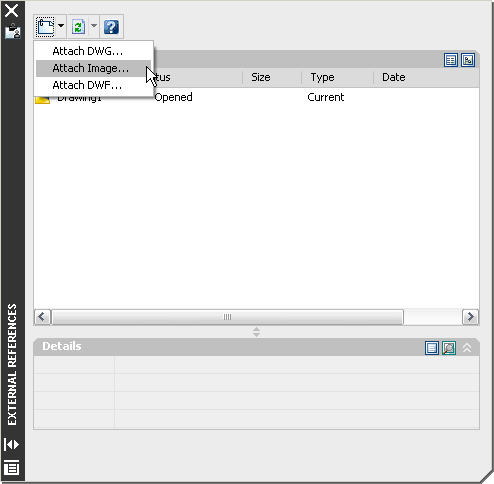
Task: Click the Auto-hide palette icon
Action: 12,445
